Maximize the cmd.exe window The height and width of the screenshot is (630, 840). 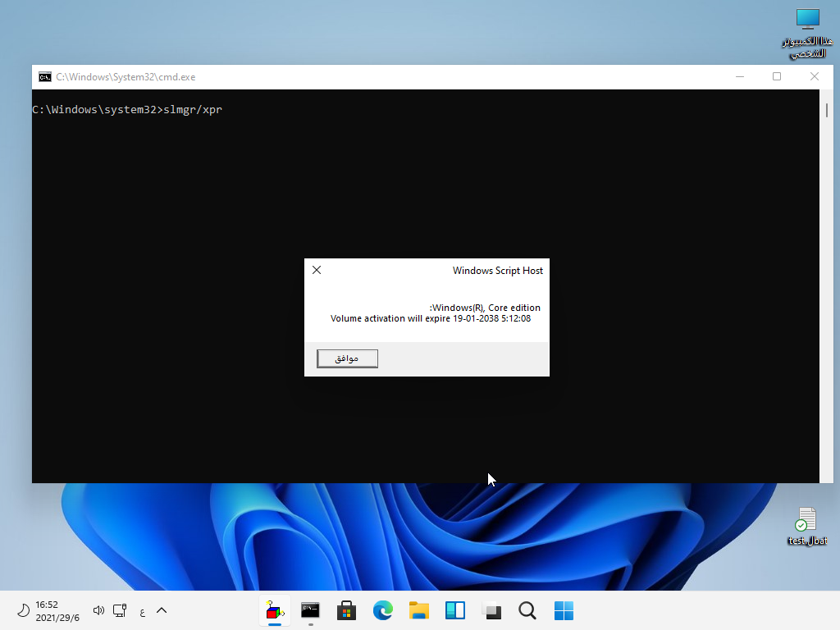coord(777,76)
